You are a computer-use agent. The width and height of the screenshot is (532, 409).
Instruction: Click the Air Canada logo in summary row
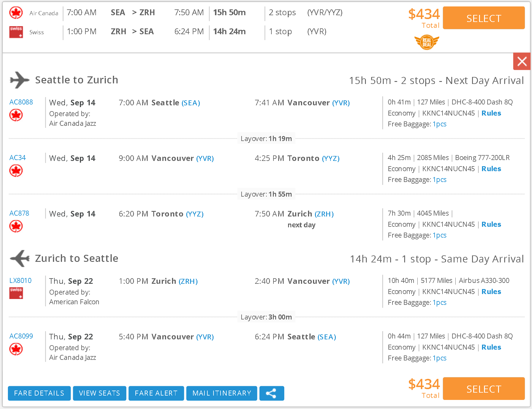tap(16, 13)
